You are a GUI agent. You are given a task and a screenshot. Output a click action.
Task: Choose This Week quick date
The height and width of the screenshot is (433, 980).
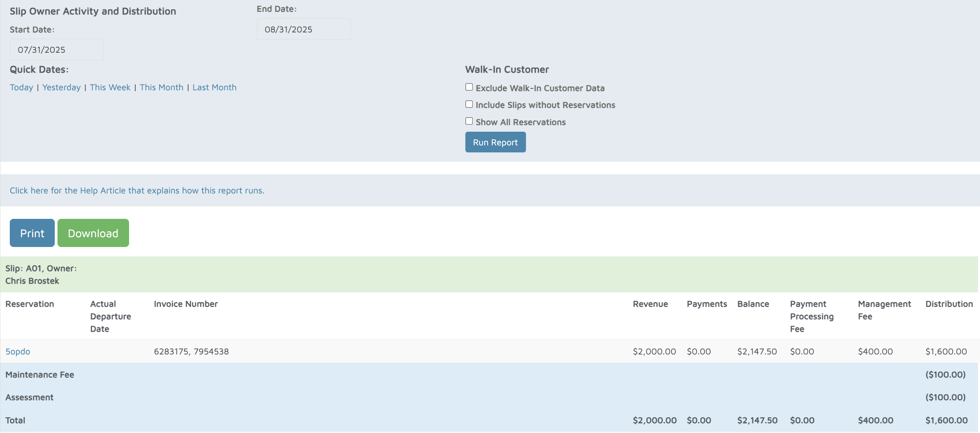[x=110, y=88]
